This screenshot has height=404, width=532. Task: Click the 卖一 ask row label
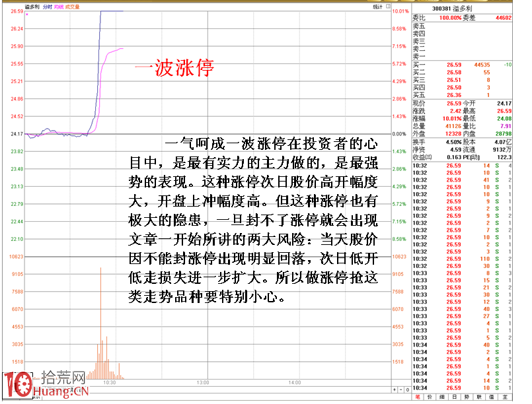coord(419,57)
